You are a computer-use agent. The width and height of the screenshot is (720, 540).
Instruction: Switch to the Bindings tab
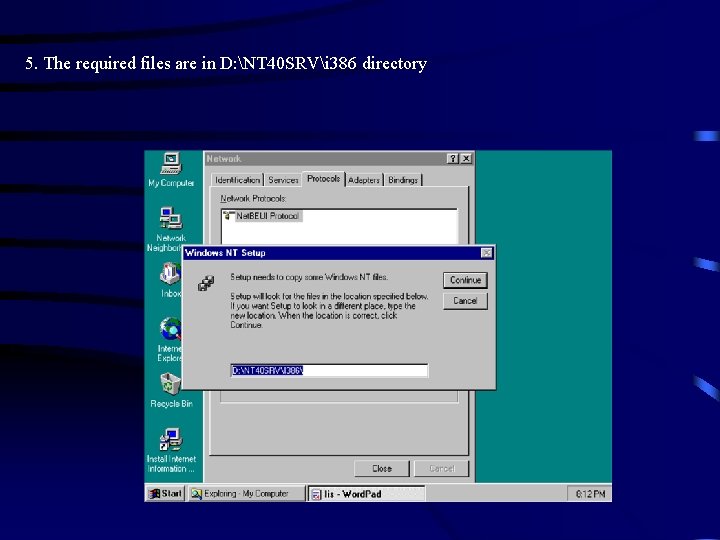[x=403, y=180]
